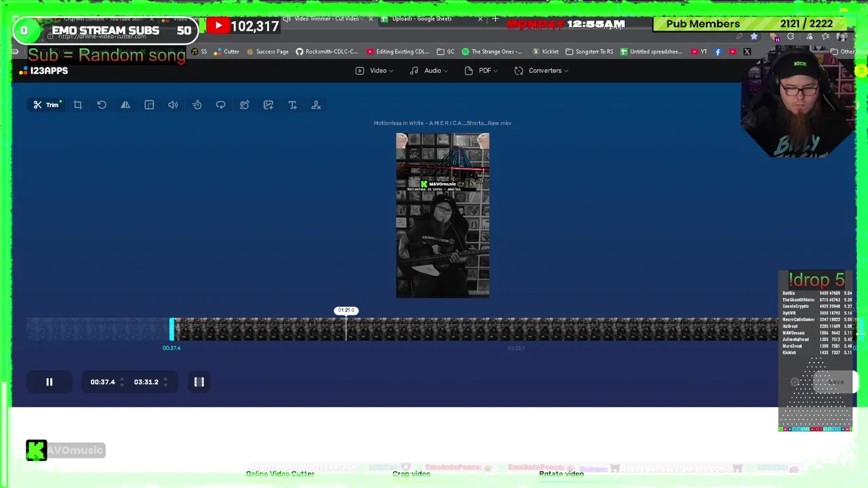Expand the Video menu dropdown

point(374,70)
